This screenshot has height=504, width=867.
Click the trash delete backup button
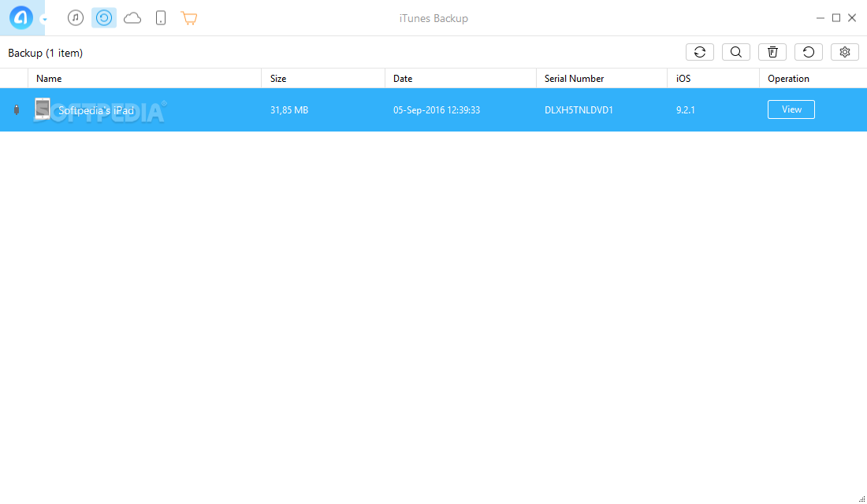click(x=772, y=52)
